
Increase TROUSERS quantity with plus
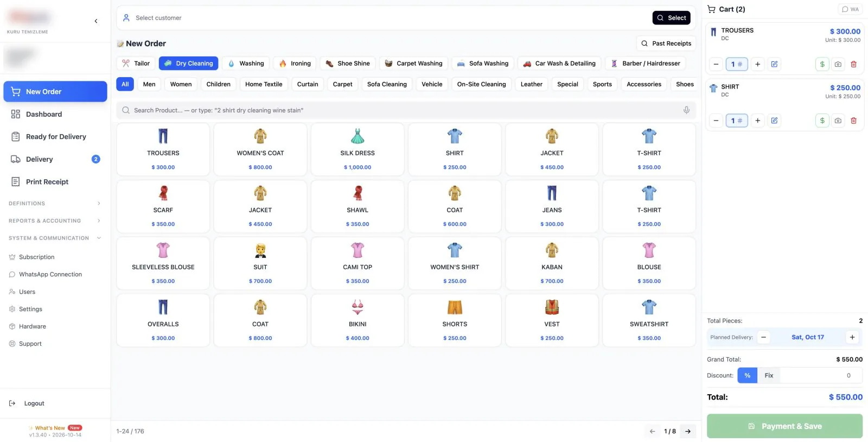click(x=758, y=64)
